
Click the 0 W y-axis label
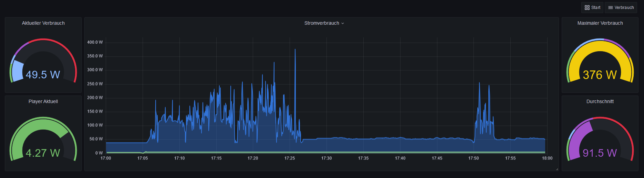[x=99, y=153]
